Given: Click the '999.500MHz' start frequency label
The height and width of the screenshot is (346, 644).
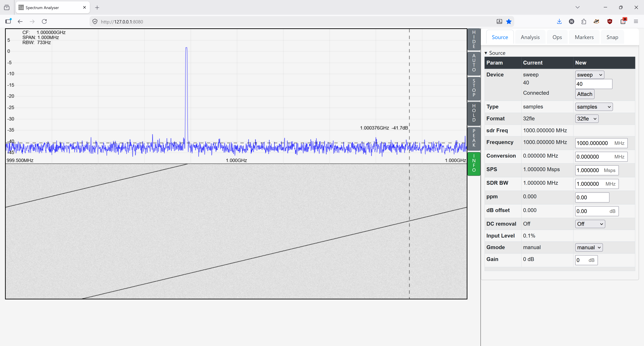Looking at the screenshot, I should pos(20,160).
